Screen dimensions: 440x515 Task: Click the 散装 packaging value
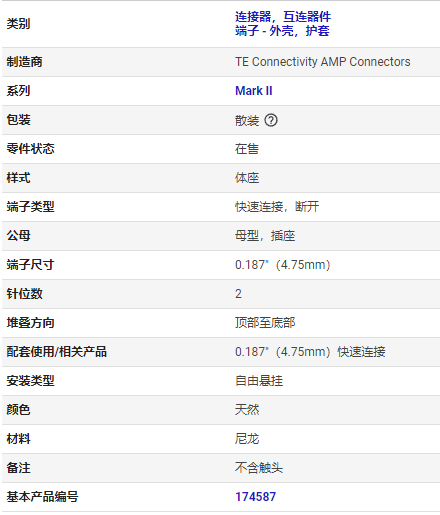[247, 120]
